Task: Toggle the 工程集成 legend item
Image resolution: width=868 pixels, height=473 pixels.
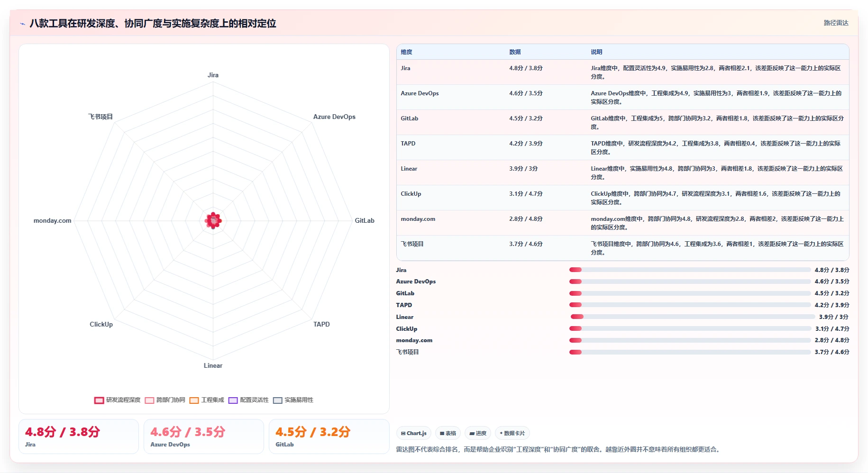Action: pyautogui.click(x=207, y=400)
